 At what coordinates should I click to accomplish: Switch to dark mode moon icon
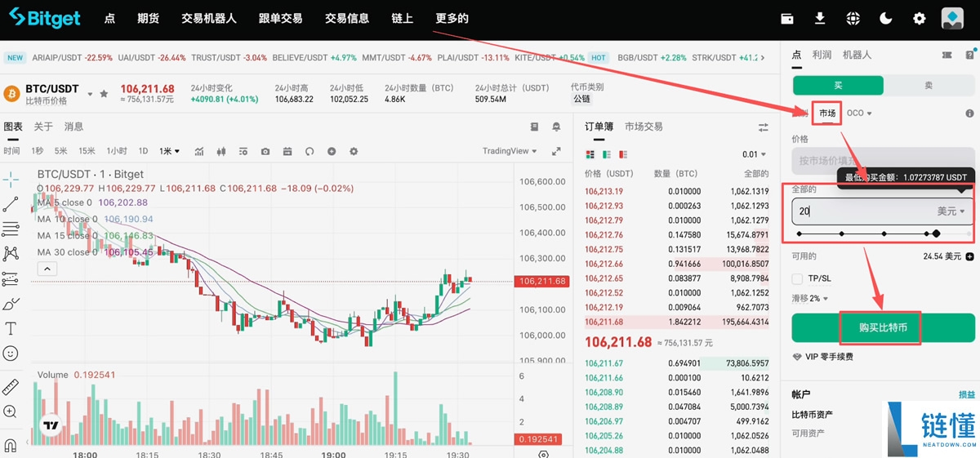pyautogui.click(x=886, y=19)
